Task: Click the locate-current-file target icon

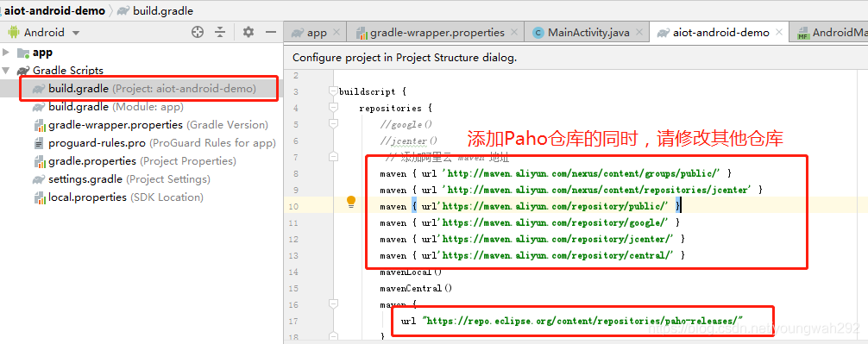Action: click(198, 32)
